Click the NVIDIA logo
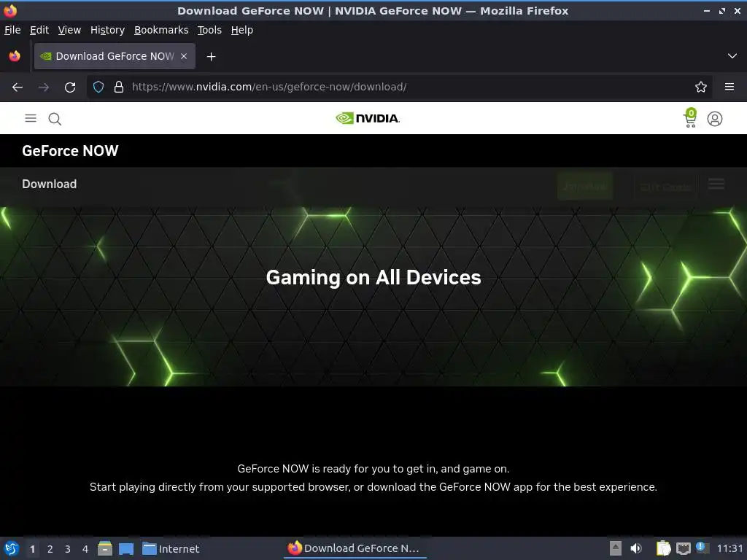The image size is (747, 560). coord(368,118)
